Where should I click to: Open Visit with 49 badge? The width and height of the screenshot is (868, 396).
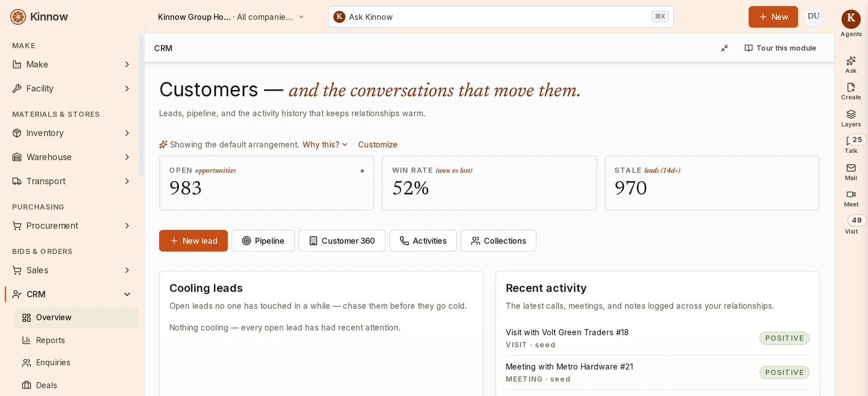(x=852, y=225)
